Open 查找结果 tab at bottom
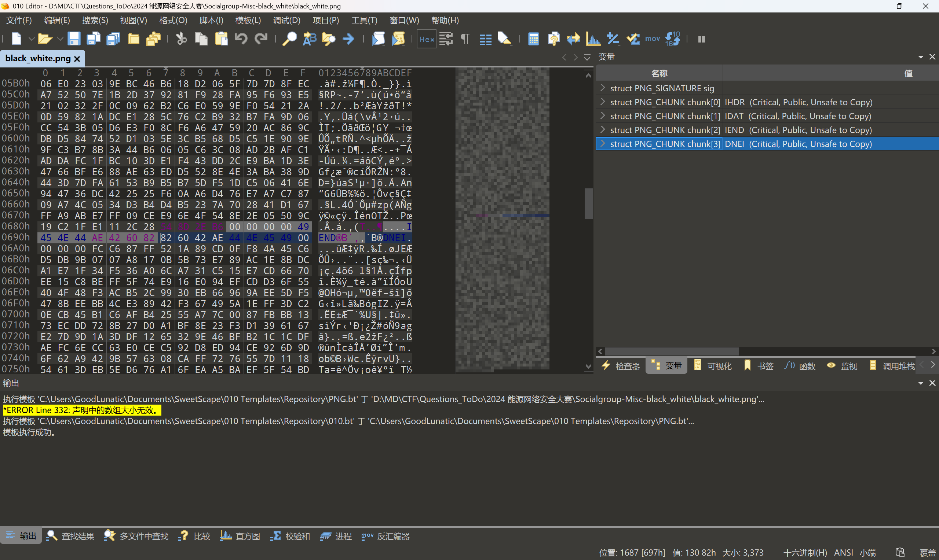Viewport: 939px width, 560px height. (70, 536)
